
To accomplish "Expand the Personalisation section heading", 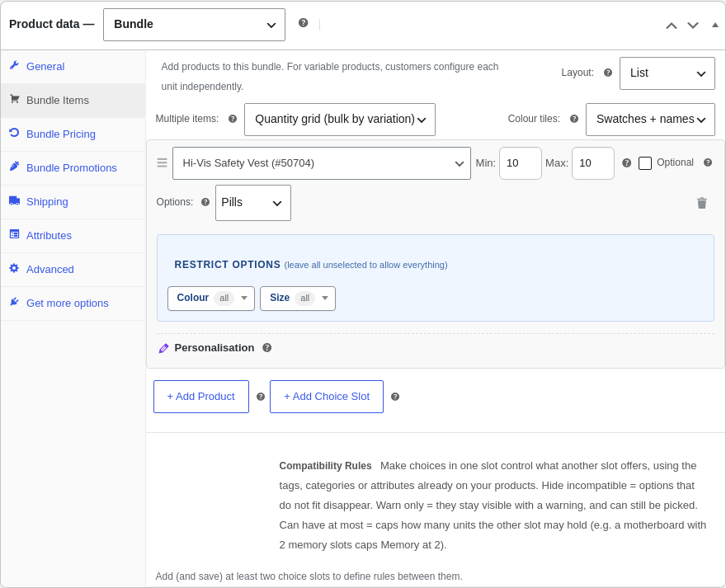I will (214, 348).
